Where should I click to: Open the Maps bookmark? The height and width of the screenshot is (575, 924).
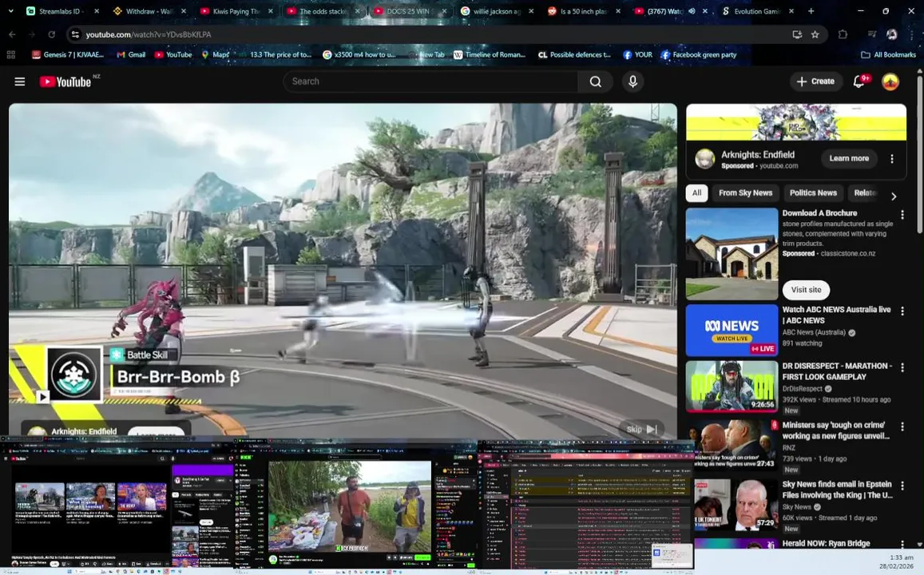(215, 55)
